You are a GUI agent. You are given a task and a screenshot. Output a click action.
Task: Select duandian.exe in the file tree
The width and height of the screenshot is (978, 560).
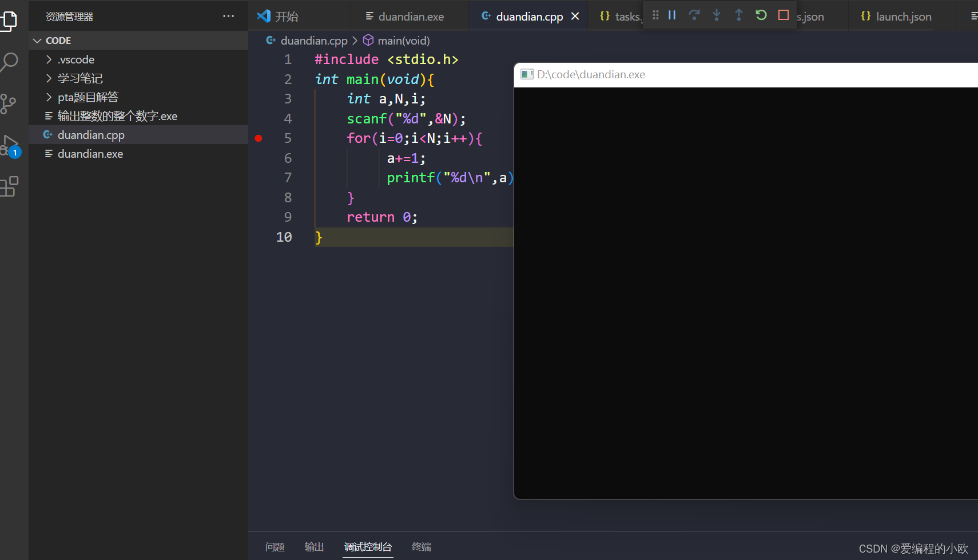tap(90, 153)
